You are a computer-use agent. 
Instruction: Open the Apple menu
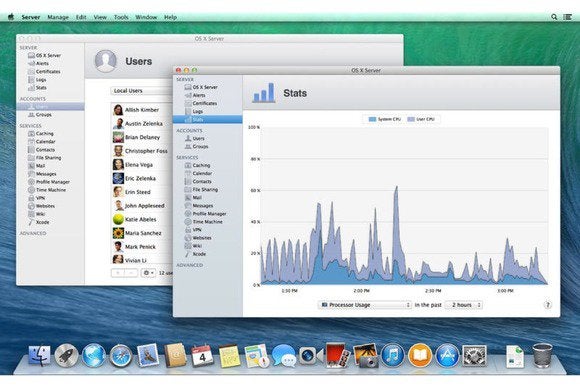(x=11, y=17)
